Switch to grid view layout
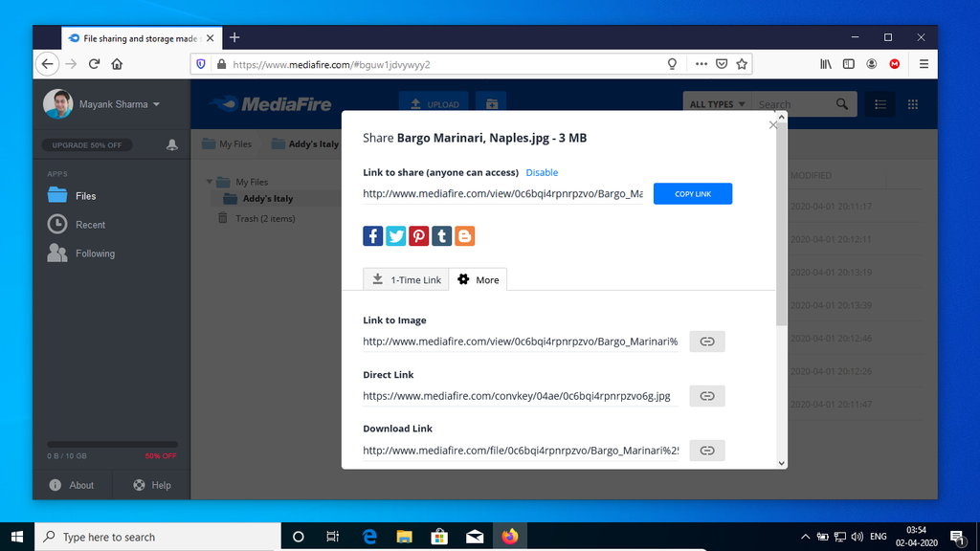This screenshot has width=980, height=551. tap(912, 103)
